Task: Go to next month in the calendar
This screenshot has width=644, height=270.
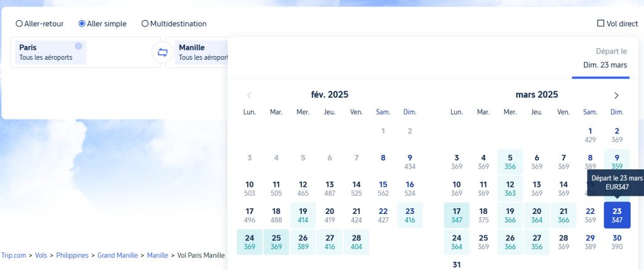Action: pos(616,95)
